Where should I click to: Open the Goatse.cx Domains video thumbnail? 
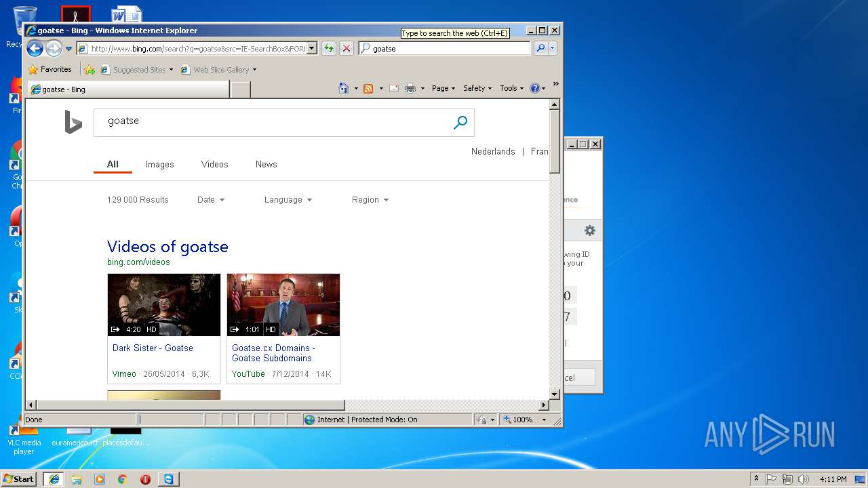coord(283,305)
